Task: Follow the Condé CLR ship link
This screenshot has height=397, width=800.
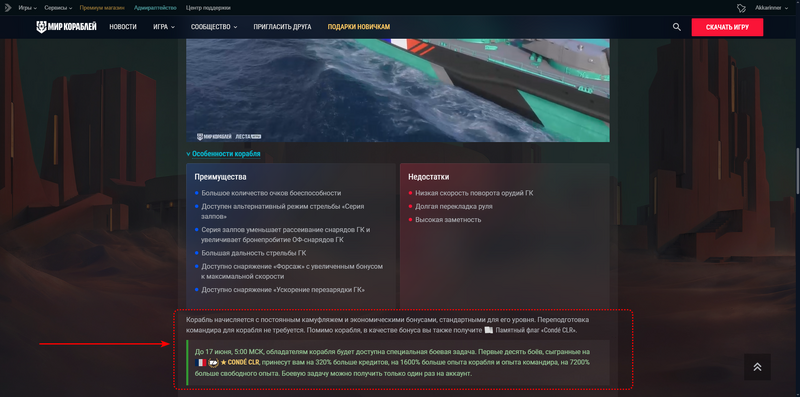Action: (x=240, y=362)
